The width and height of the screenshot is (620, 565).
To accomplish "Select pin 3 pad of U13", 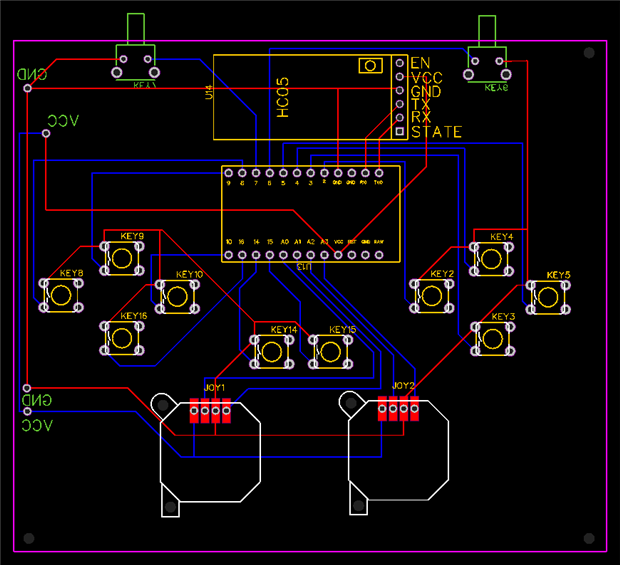I will [311, 173].
